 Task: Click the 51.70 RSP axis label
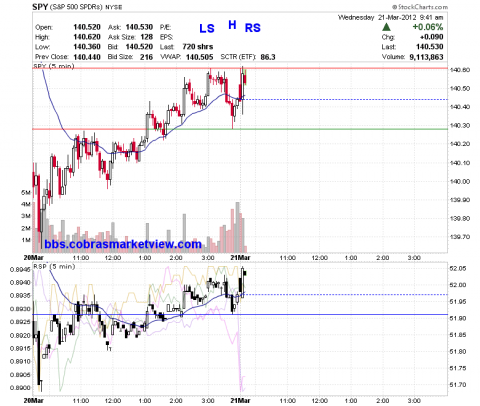coord(458,385)
